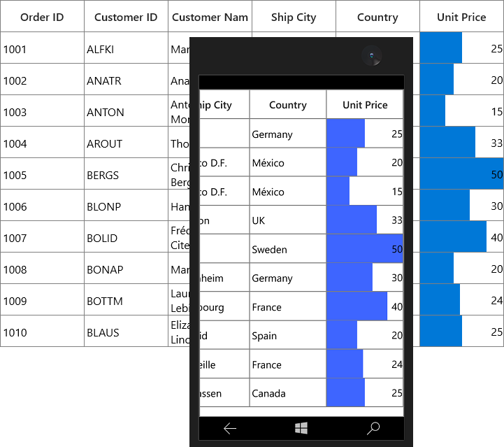Select order ID cell 1006
The image size is (504, 447).
(42, 206)
